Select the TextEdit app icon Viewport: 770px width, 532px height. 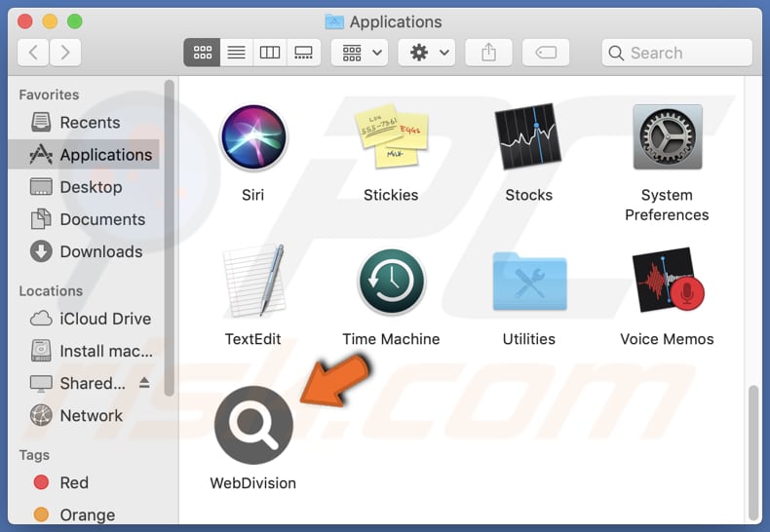pyautogui.click(x=253, y=281)
